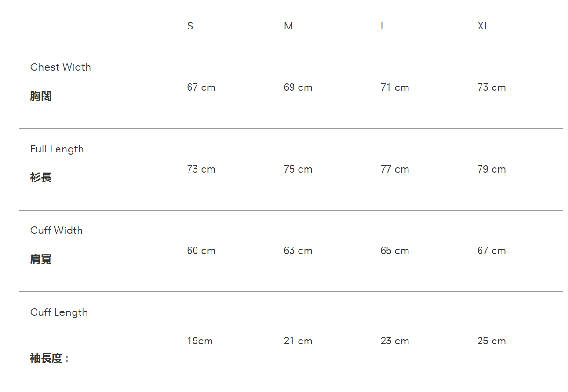Select the Chest Width row label
Screen dimensions: 568x392
[x=61, y=67]
